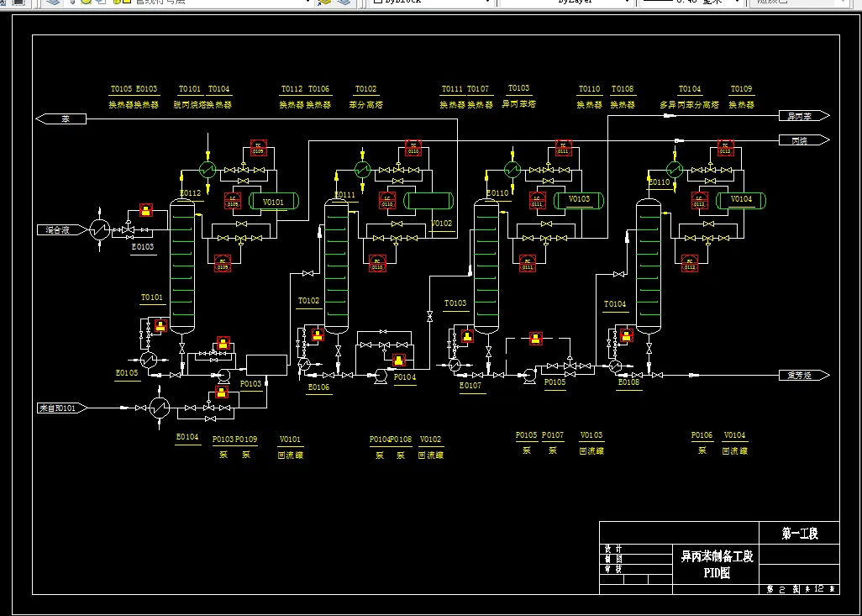Select the P0109 heading in bottom legend

tap(246, 440)
